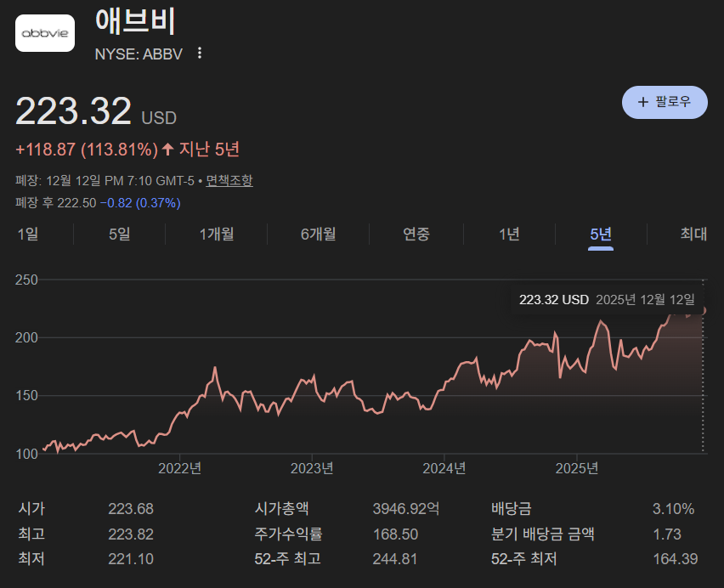Click the 시가총액 value 3946.92억
Viewport: 724px width, 588px height.
(x=406, y=509)
